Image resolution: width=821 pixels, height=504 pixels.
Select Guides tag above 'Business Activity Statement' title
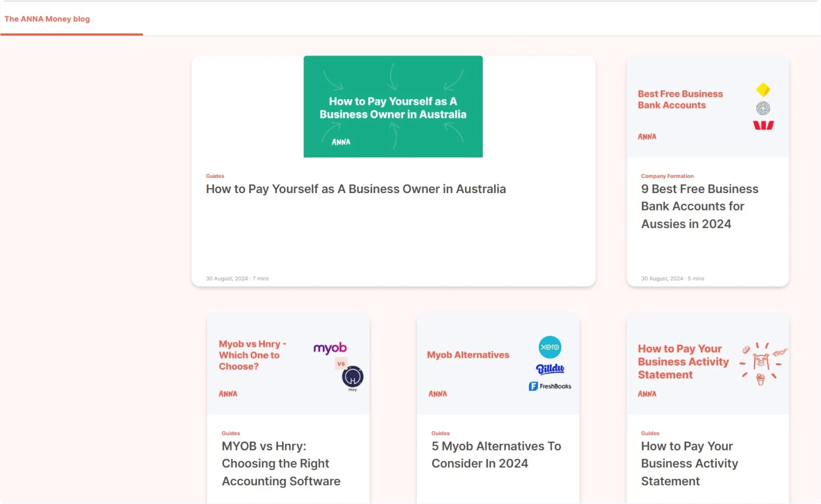[650, 433]
